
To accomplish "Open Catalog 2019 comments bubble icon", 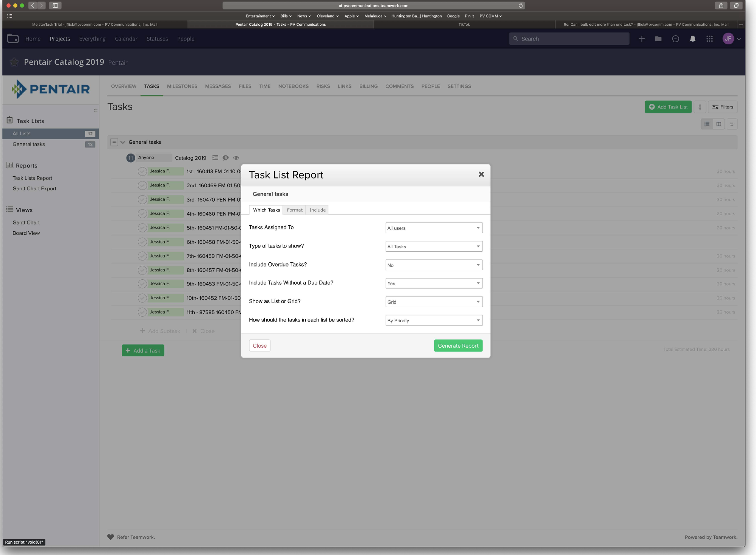I will 225,158.
